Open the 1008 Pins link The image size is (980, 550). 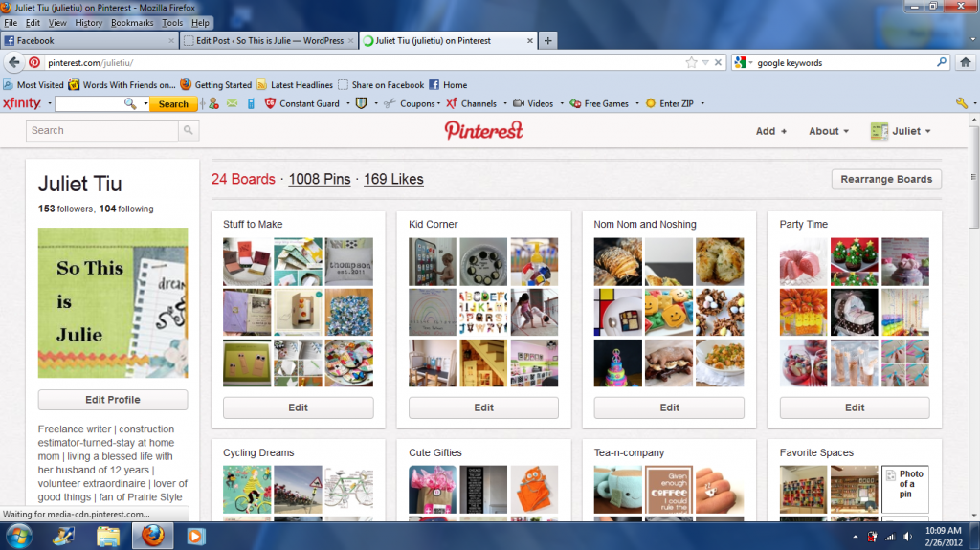click(320, 180)
